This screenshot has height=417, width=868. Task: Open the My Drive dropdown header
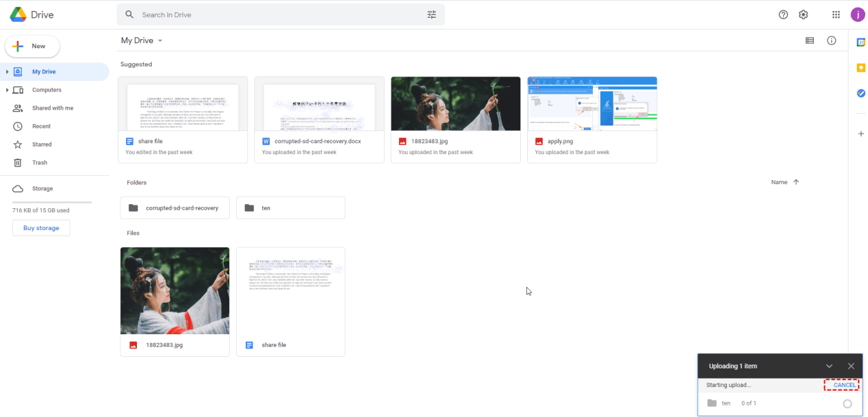pos(142,40)
